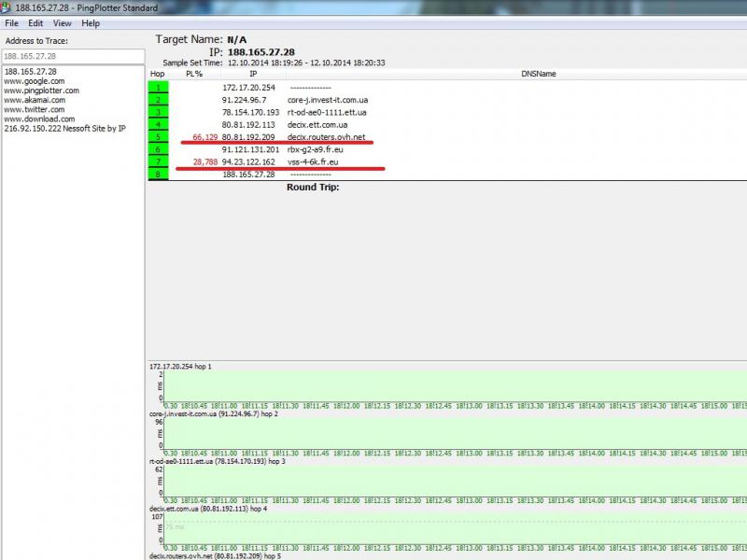Click the hop 4 decix.ett.com.ua graph

tap(455, 528)
